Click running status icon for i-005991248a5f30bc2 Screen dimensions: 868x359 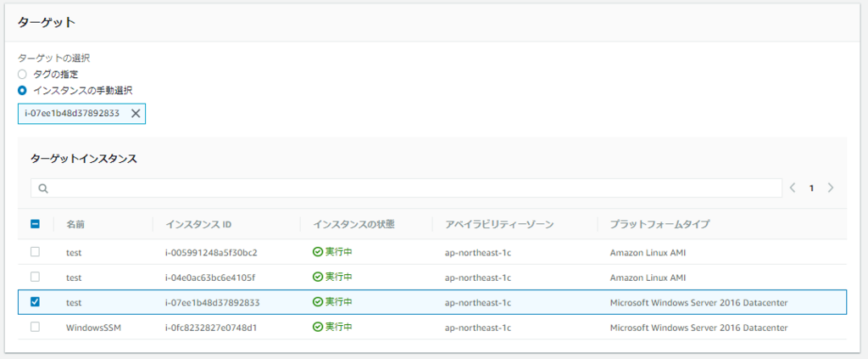(317, 252)
